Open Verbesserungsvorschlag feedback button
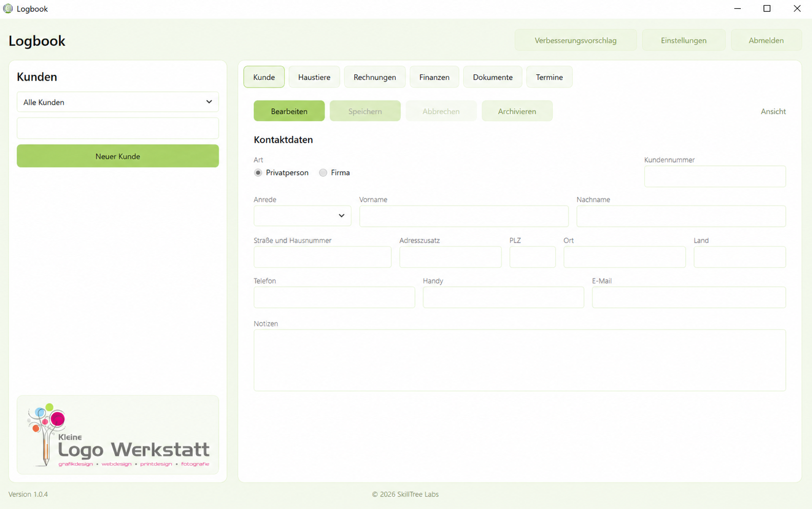This screenshot has width=812, height=509. point(576,40)
